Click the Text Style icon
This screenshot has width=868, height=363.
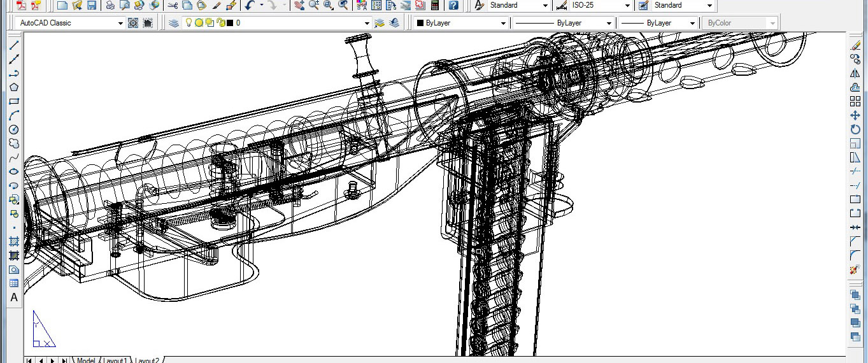point(480,5)
